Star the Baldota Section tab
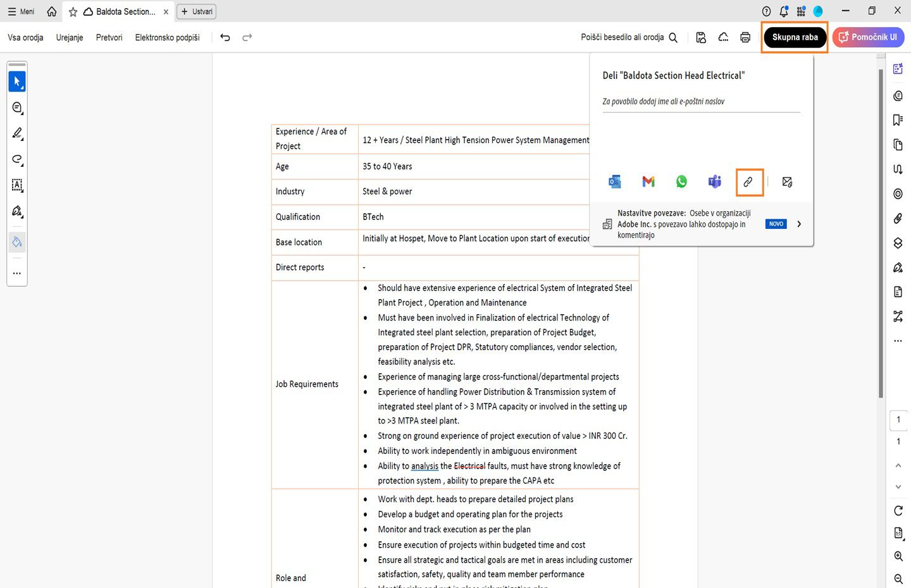 [73, 11]
